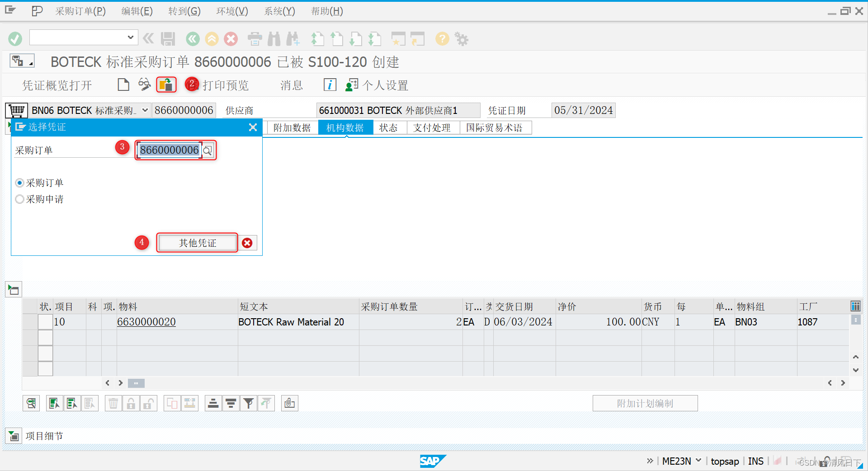Click the 附加计划编制 button

click(645, 403)
